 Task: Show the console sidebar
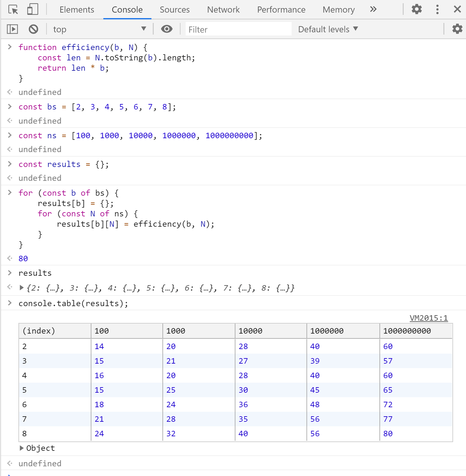[12, 29]
